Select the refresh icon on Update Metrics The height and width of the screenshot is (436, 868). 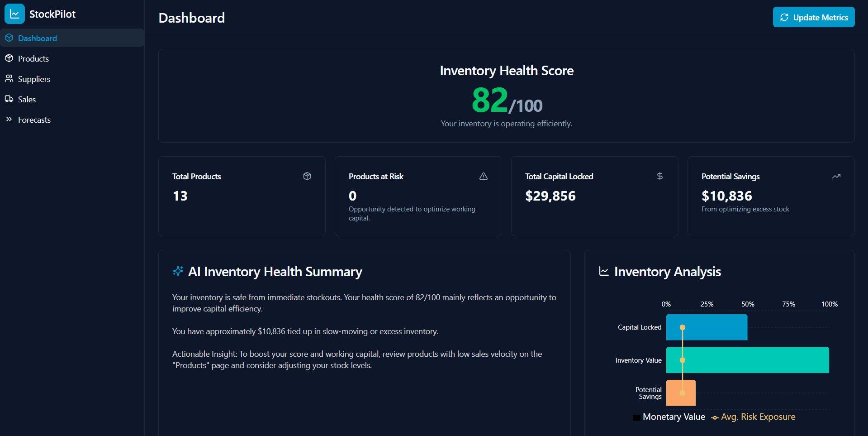785,17
